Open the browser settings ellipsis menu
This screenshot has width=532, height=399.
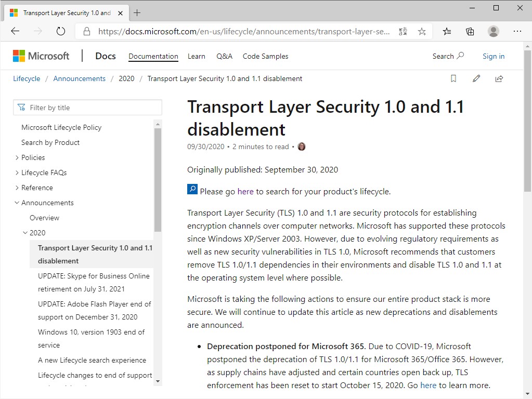point(517,31)
